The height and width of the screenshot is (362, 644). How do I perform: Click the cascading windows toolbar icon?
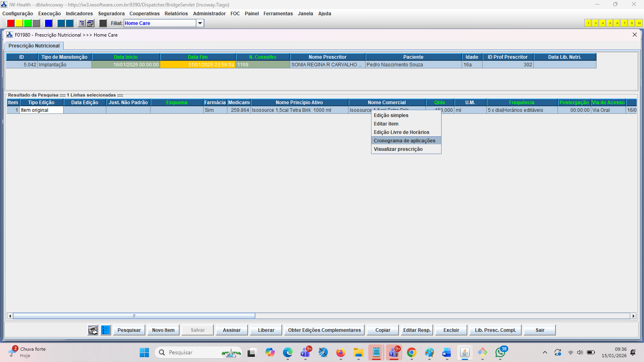point(90,23)
